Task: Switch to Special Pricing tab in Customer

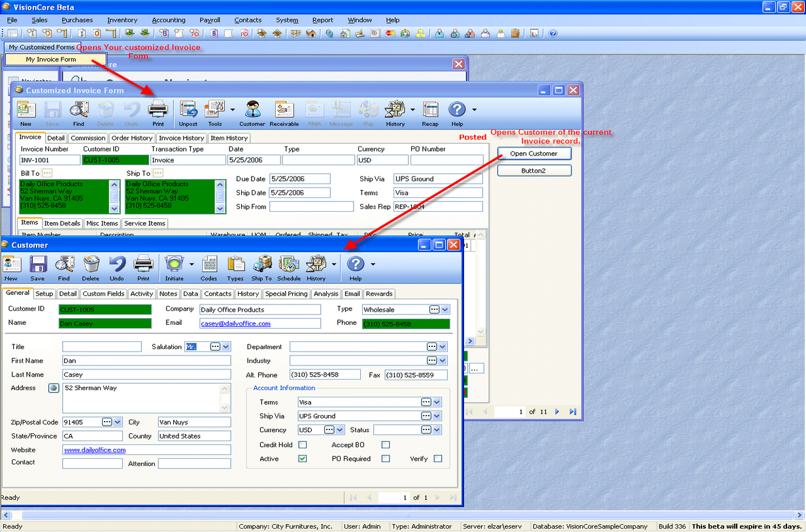Action: (286, 294)
